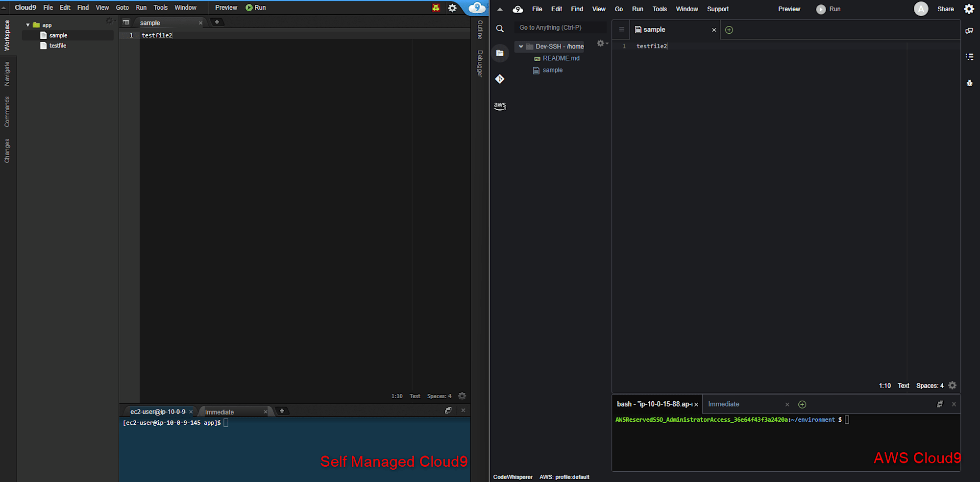This screenshot has width=980, height=482.
Task: Open the Cloud9 menu in left window
Action: tap(25, 7)
